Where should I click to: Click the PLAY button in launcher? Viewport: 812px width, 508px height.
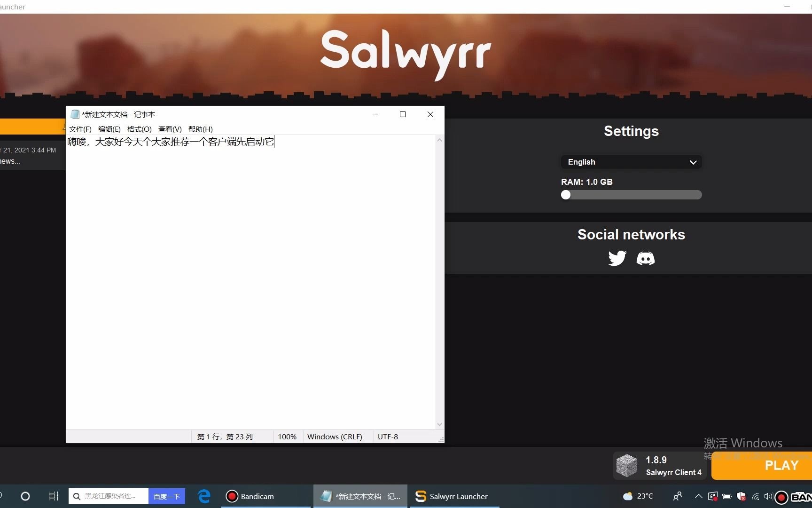click(x=762, y=466)
